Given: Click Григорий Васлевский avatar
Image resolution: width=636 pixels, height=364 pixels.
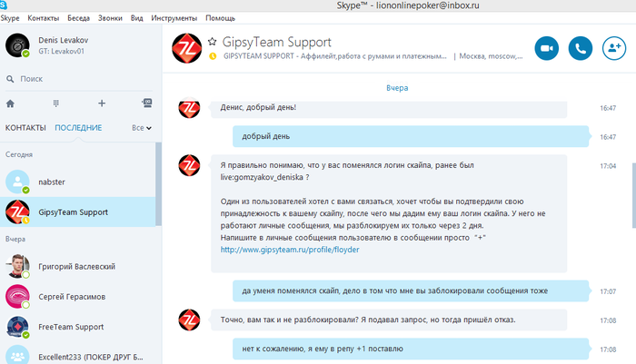Looking at the screenshot, I should [17, 266].
